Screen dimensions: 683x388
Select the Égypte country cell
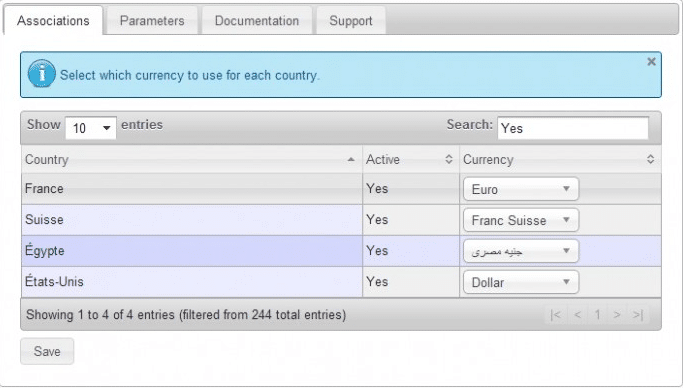[x=192, y=251]
